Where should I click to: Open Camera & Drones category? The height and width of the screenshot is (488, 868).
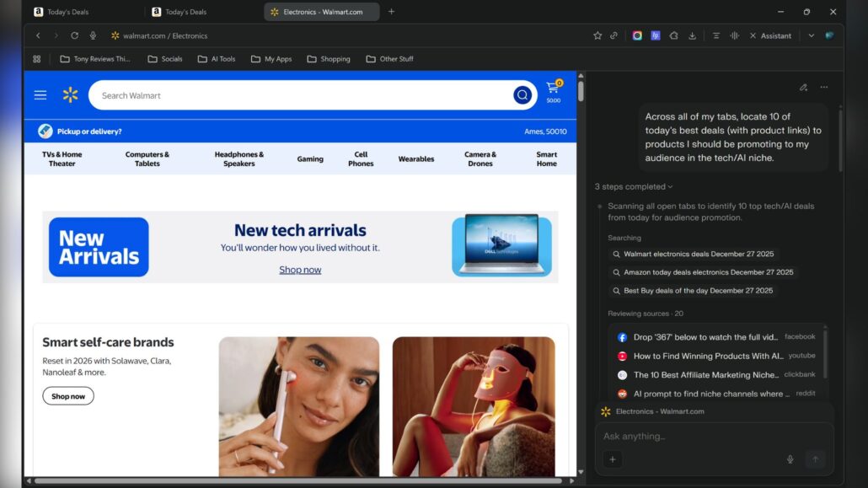tap(480, 159)
